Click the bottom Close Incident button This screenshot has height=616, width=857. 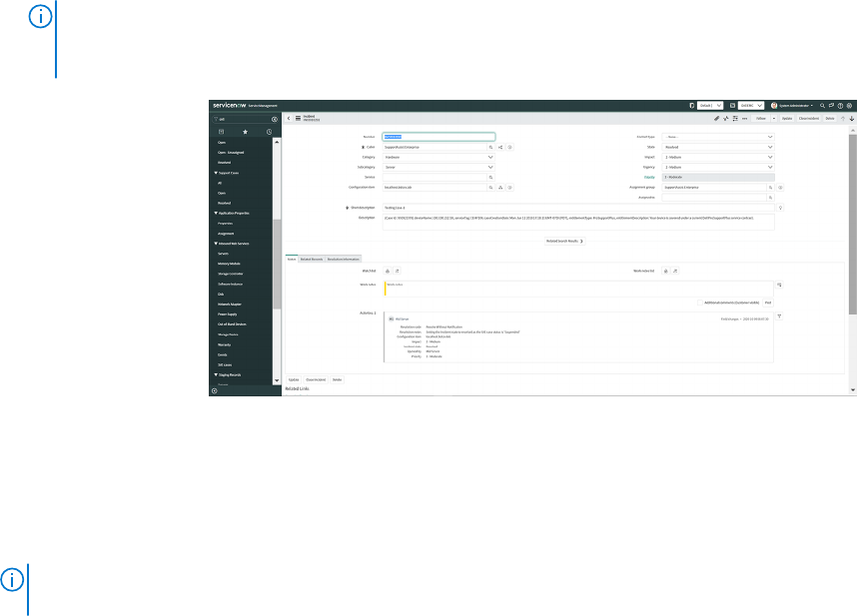316,379
